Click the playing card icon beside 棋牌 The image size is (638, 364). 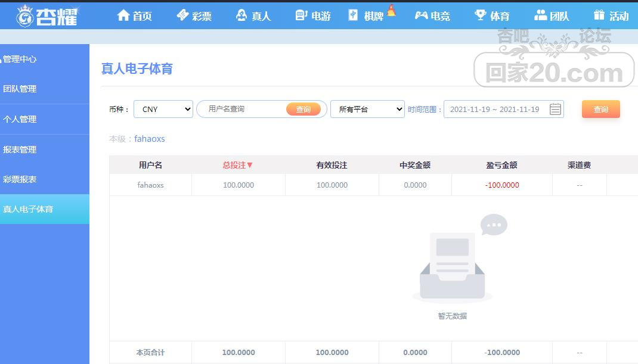point(353,15)
